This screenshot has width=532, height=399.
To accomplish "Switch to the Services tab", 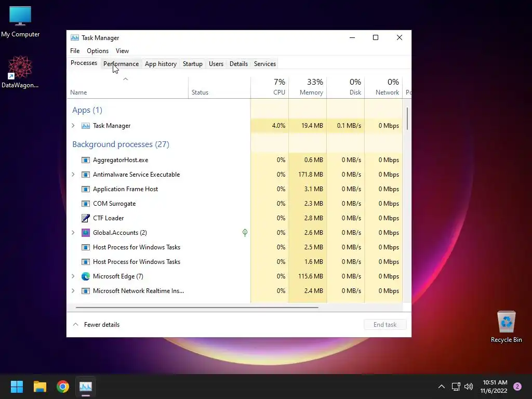I will click(265, 64).
